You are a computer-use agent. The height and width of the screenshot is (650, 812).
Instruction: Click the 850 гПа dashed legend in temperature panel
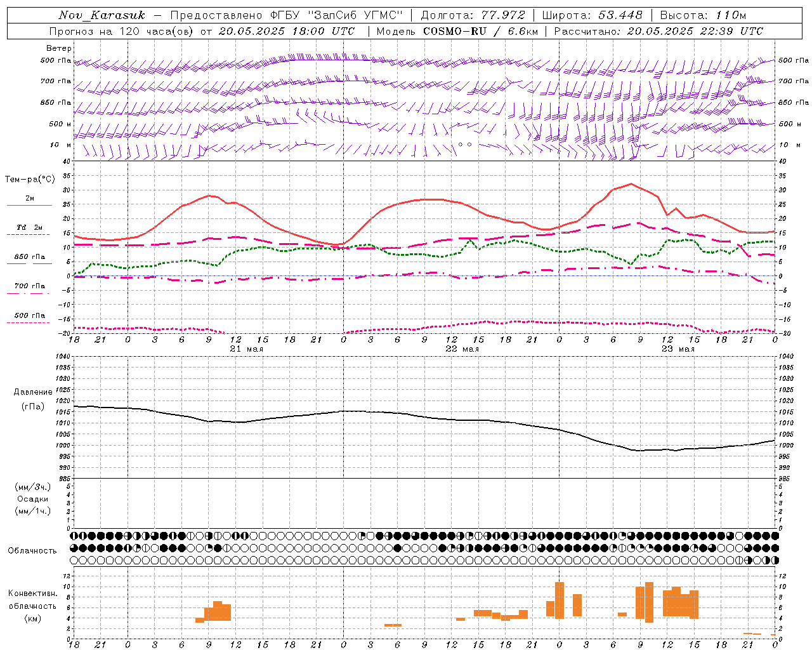coord(29,257)
